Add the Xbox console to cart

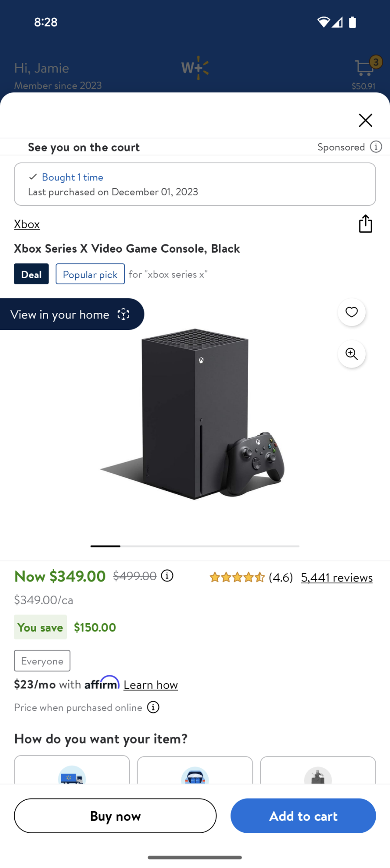[303, 816]
